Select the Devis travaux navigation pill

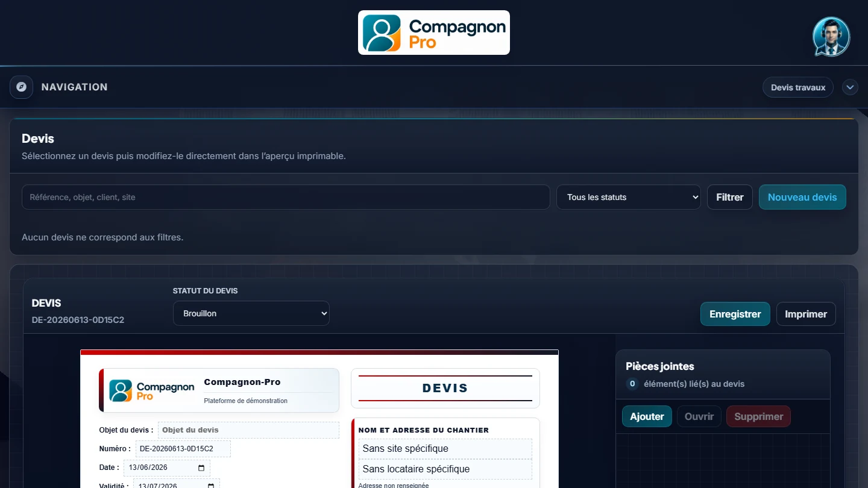[x=798, y=87]
